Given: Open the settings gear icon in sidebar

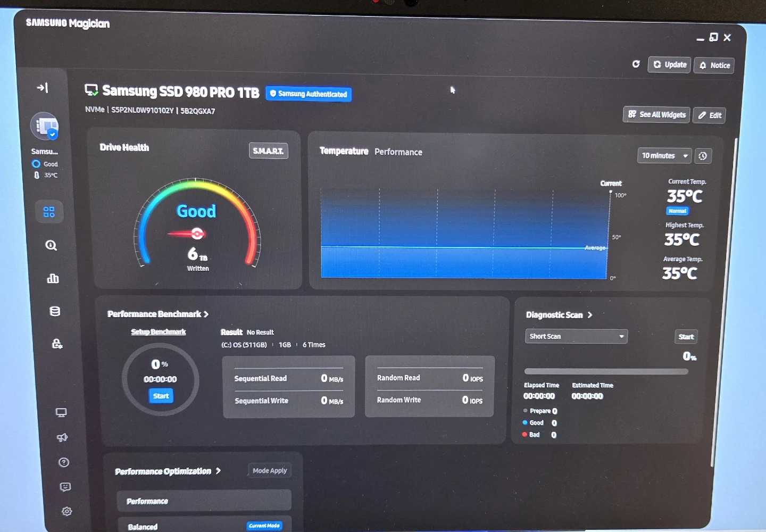Looking at the screenshot, I should [x=67, y=511].
